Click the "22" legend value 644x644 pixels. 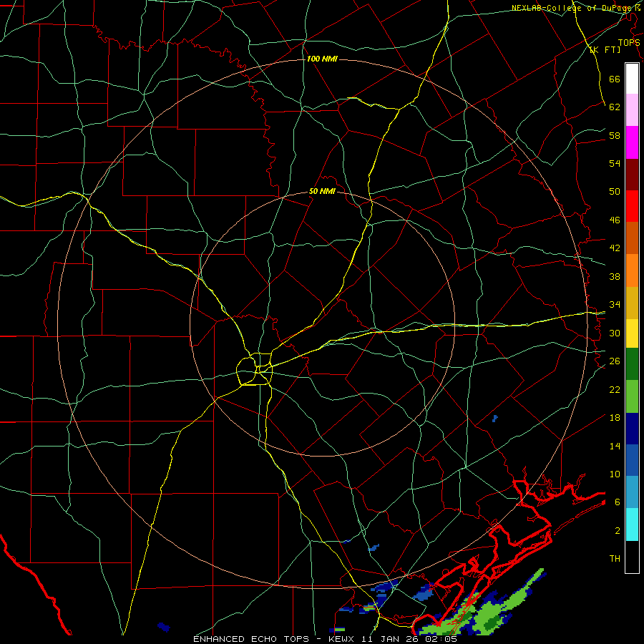(x=615, y=389)
